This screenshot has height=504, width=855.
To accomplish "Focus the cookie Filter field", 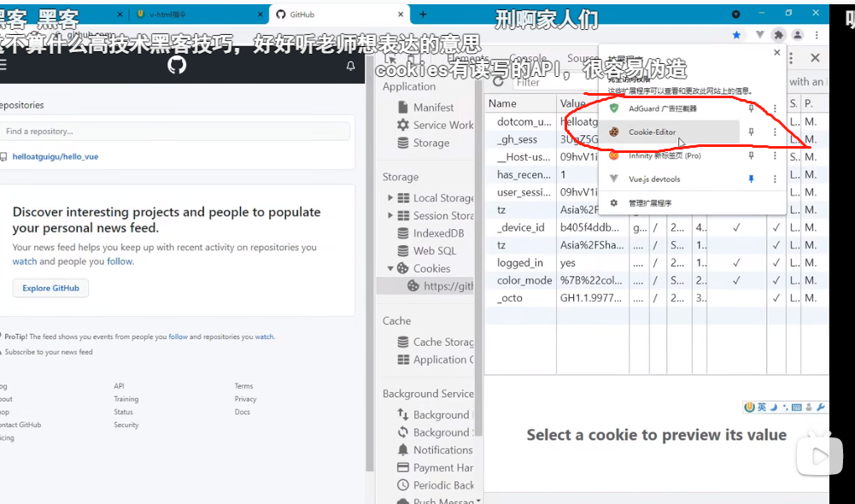I will pos(553,82).
